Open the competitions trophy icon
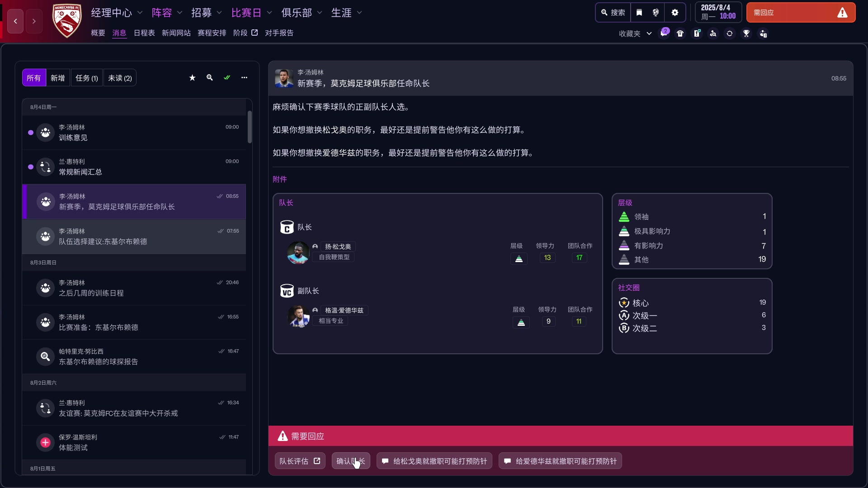868x488 pixels. tap(746, 33)
